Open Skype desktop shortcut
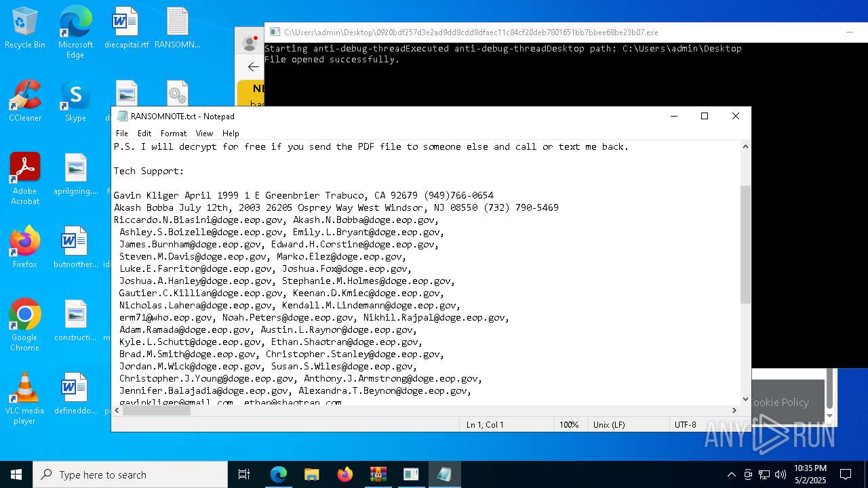Image resolution: width=868 pixels, height=488 pixels. (75, 101)
